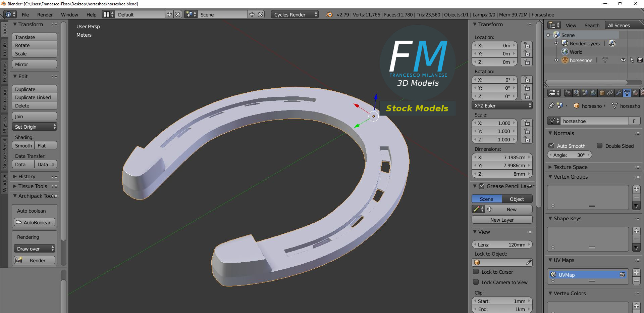
Task: Open the XYZ Euler rotation order dropdown
Action: pyautogui.click(x=501, y=105)
